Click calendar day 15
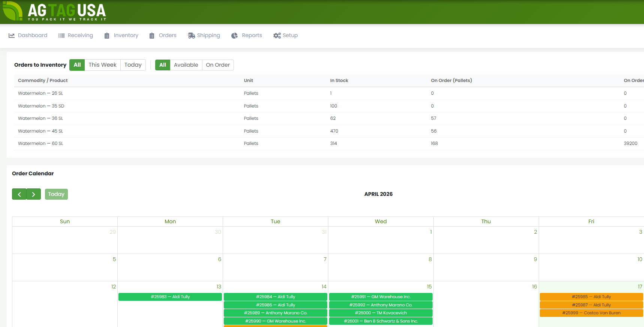 coord(429,287)
